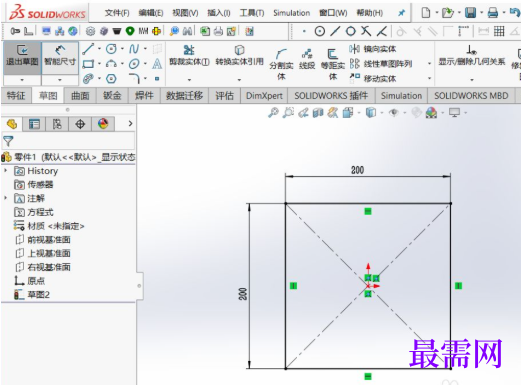The width and height of the screenshot is (521, 385).
Task: Select the Mirror Entities (镜向实体) tool
Action: click(372, 49)
